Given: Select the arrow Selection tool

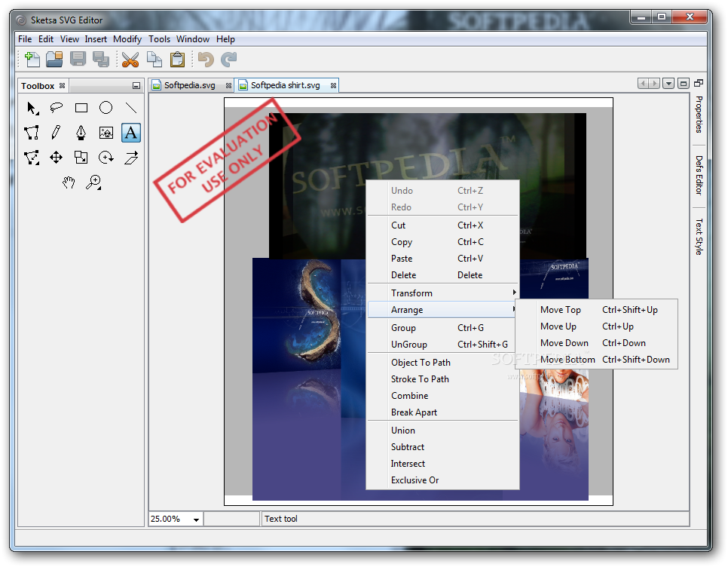Looking at the screenshot, I should click(32, 109).
